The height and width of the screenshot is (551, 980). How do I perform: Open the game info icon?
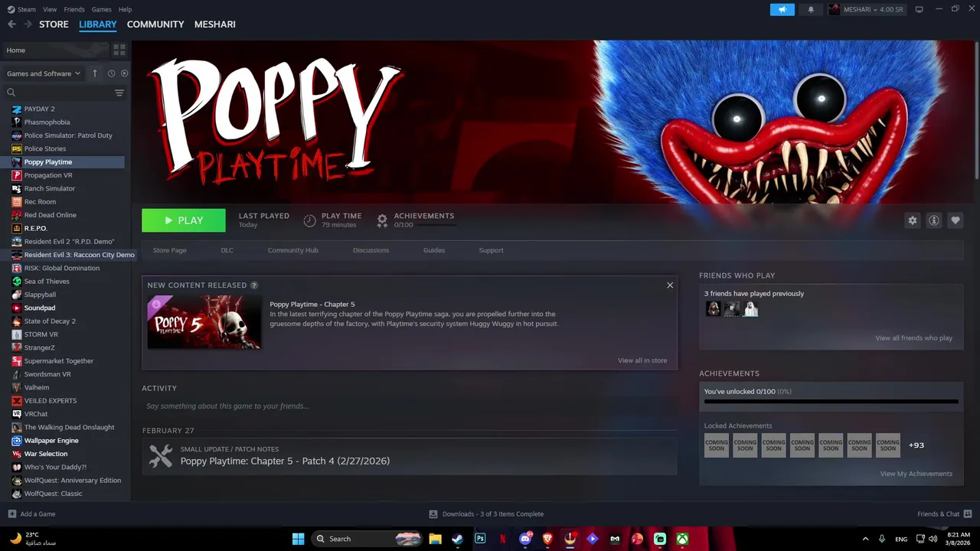pos(933,220)
